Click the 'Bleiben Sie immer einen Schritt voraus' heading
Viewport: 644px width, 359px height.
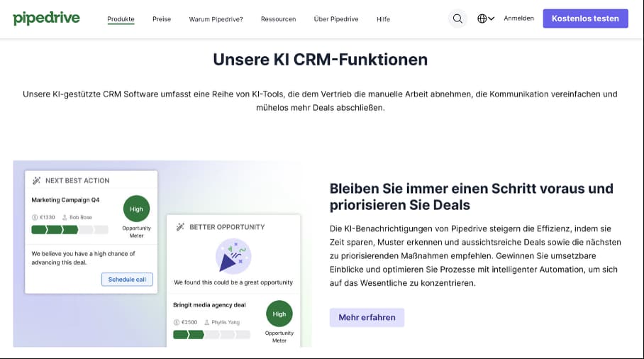472,197
